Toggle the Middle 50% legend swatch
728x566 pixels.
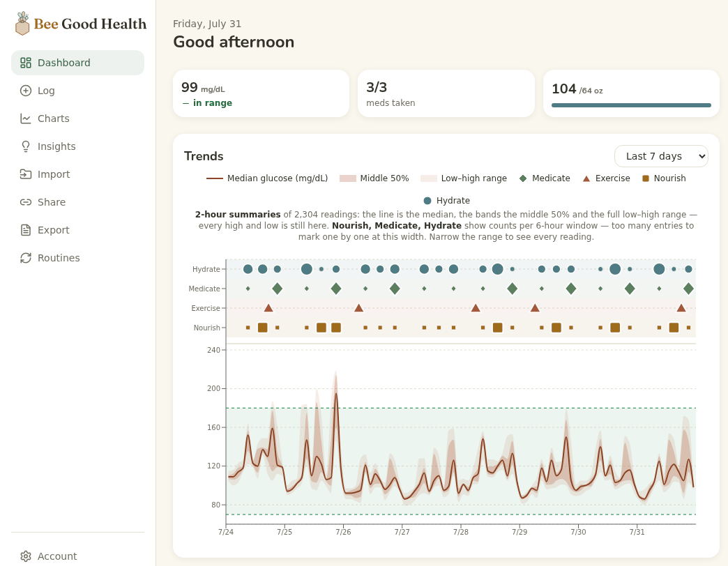pyautogui.click(x=348, y=178)
